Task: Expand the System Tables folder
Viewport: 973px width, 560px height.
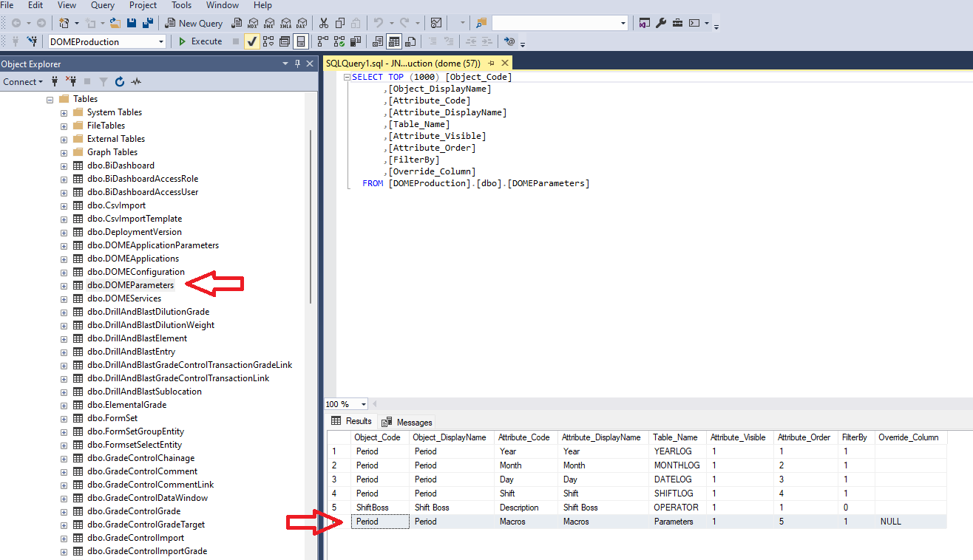Action: [x=64, y=112]
